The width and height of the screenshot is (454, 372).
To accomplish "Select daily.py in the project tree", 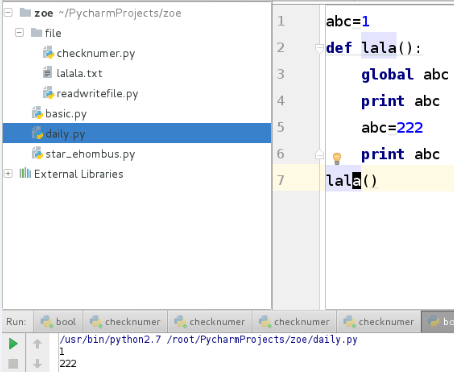I will tap(137, 133).
